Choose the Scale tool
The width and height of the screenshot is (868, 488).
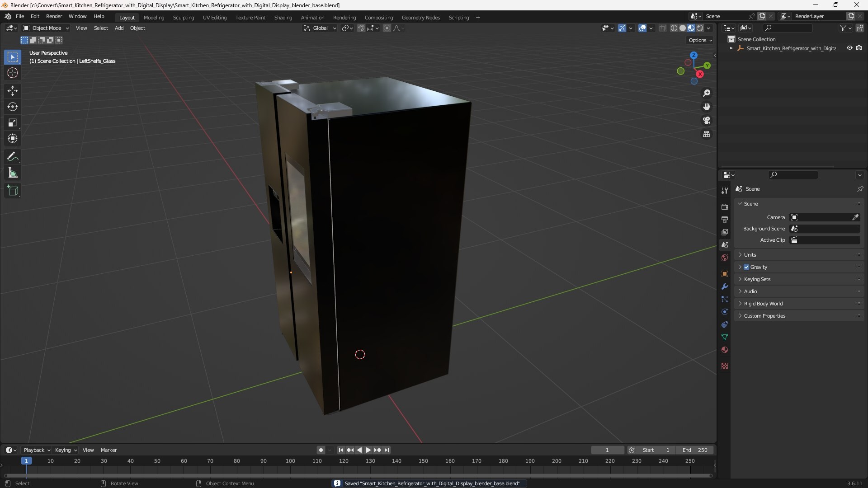(x=12, y=122)
